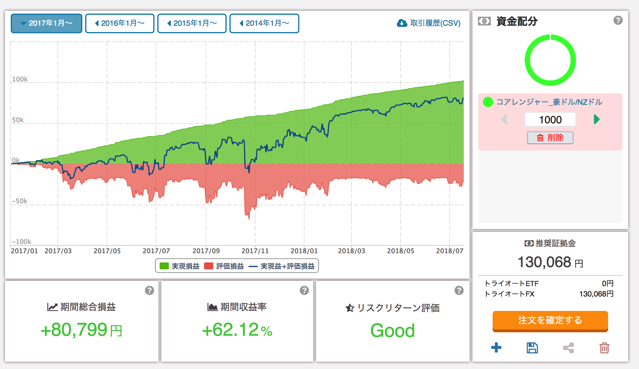The height and width of the screenshot is (369, 639).
Task: Increase quantity with green right arrow
Action: coord(597,119)
